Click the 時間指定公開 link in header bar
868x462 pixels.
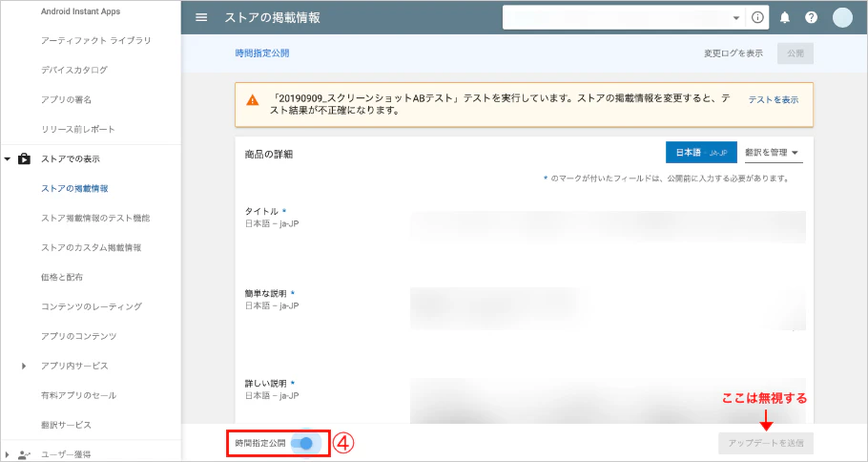pos(262,53)
